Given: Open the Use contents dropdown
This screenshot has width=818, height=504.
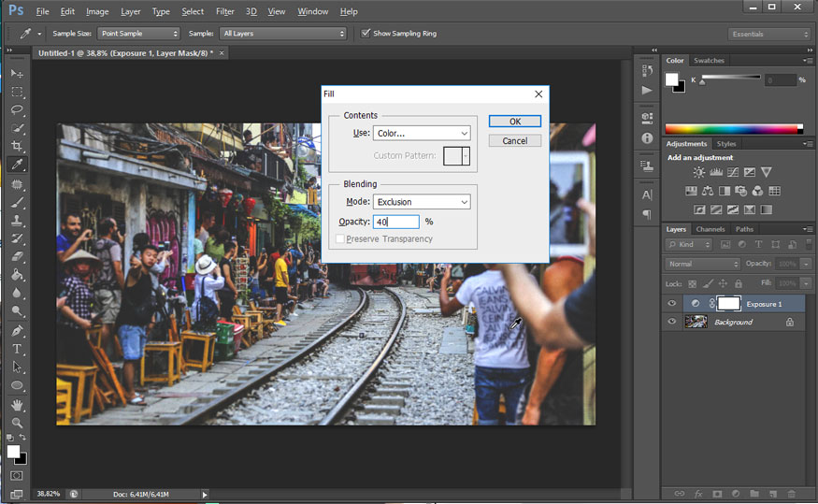Looking at the screenshot, I should [421, 134].
